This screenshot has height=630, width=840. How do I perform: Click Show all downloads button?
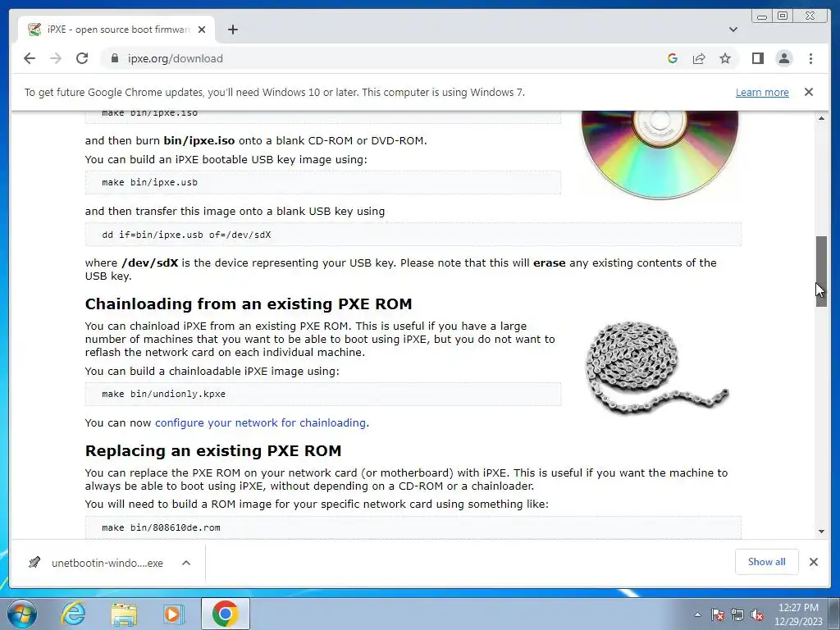tap(767, 561)
